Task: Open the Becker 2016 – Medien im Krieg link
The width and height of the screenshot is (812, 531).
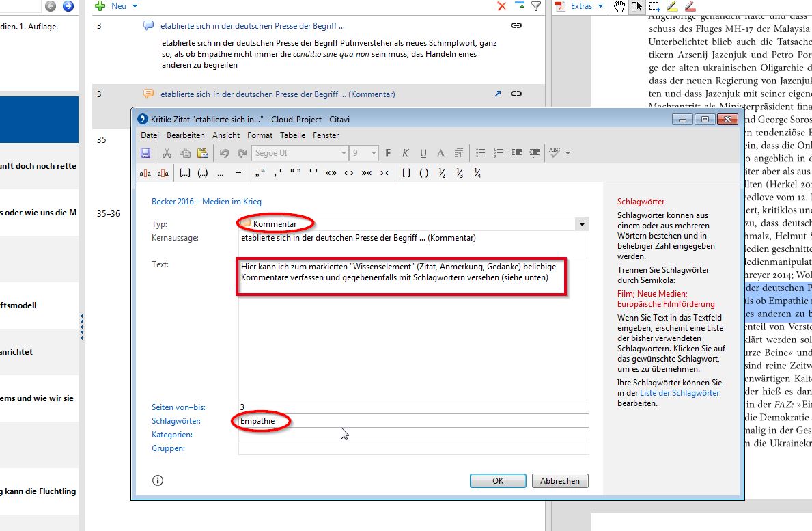Action: 206,202
